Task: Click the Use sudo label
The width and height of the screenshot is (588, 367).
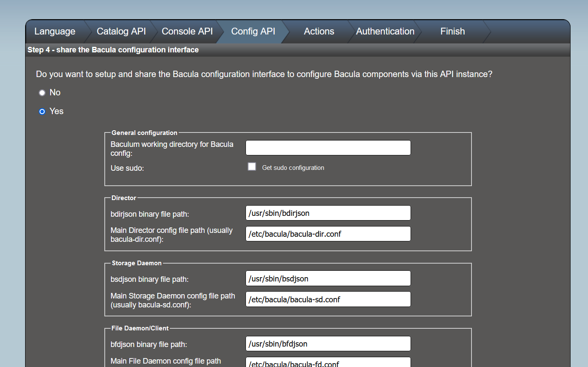Action: click(x=127, y=168)
